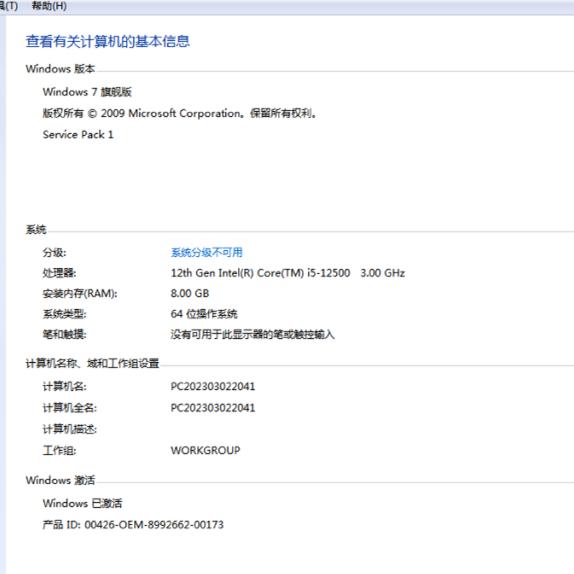Click the Windows 已激活 status text
Image resolution: width=574 pixels, height=574 pixels.
click(82, 503)
